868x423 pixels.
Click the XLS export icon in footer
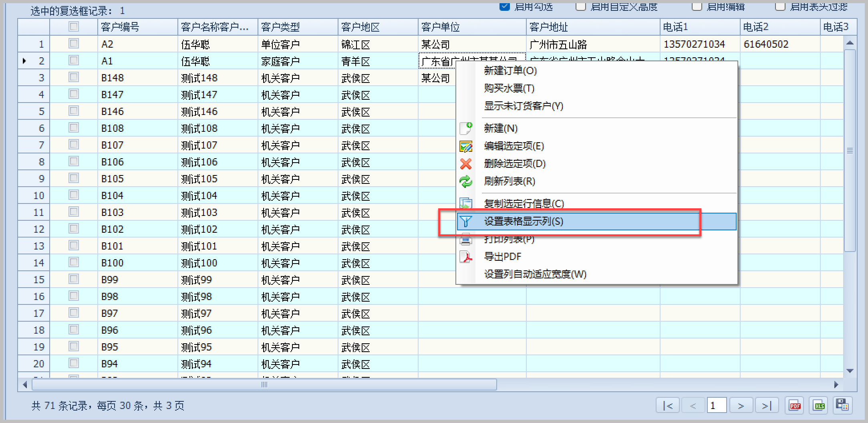coord(819,406)
